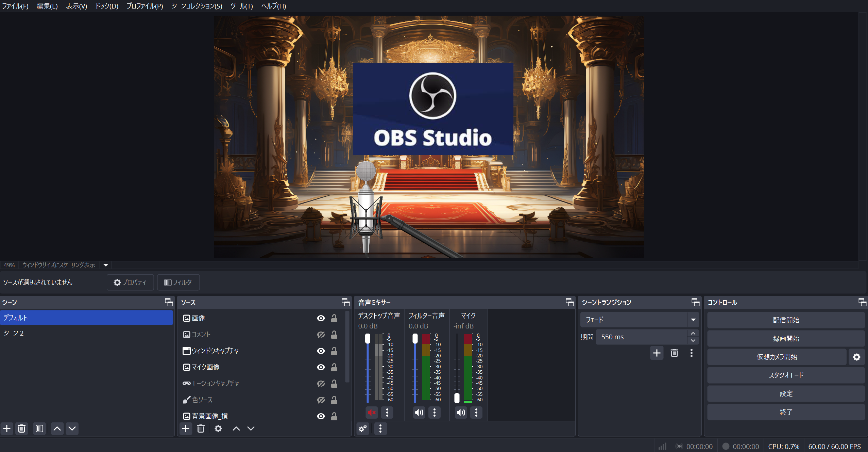Click 仮想カメラ開始 button
The width and height of the screenshot is (868, 452).
(x=777, y=357)
